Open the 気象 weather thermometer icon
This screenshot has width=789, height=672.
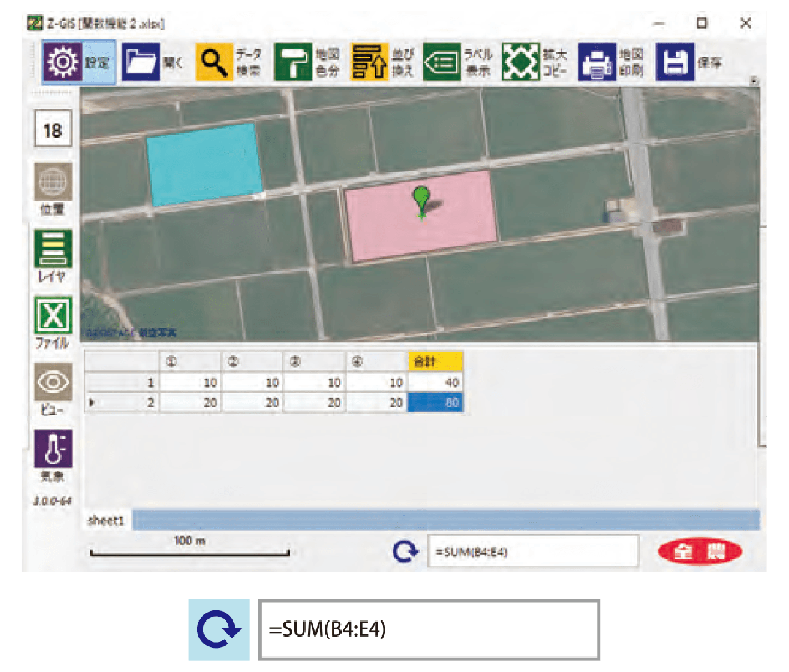pyautogui.click(x=53, y=449)
